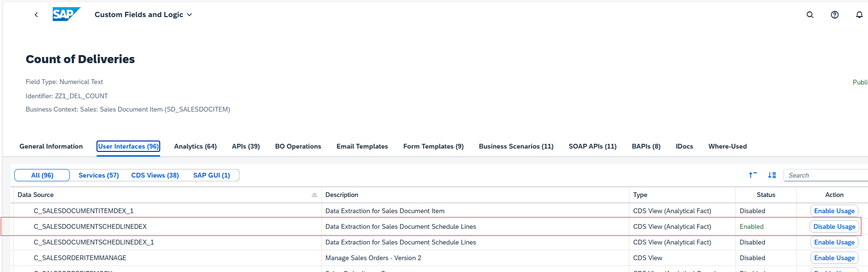
Task: Select the All (96) filter
Action: (x=42, y=175)
